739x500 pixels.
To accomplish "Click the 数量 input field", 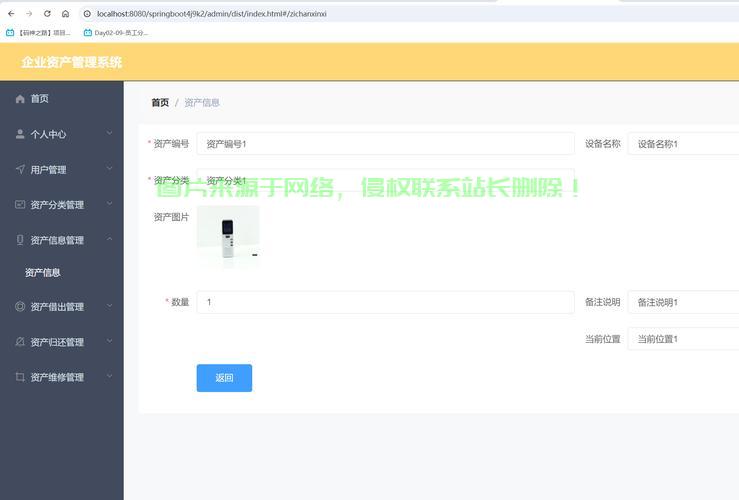I will pyautogui.click(x=386, y=302).
